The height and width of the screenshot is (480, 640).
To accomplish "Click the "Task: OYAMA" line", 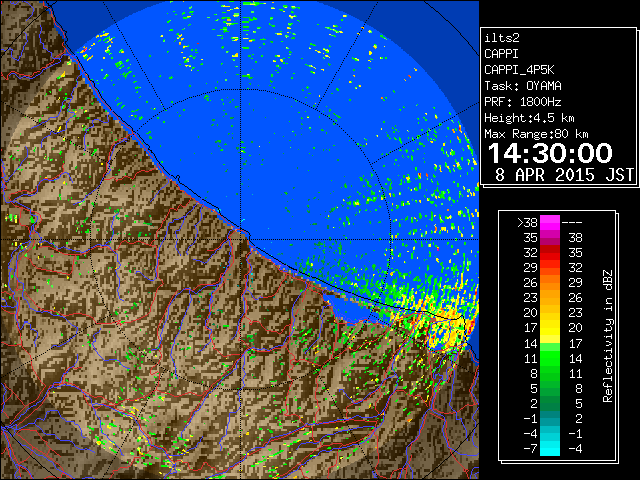I will [522, 86].
